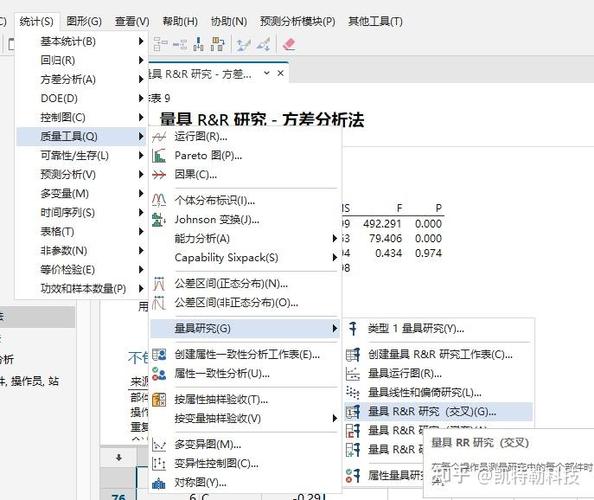Viewport: 594px width, 500px height.
Task: Select Pareto 图(P)... menu item
Action: [x=245, y=156]
